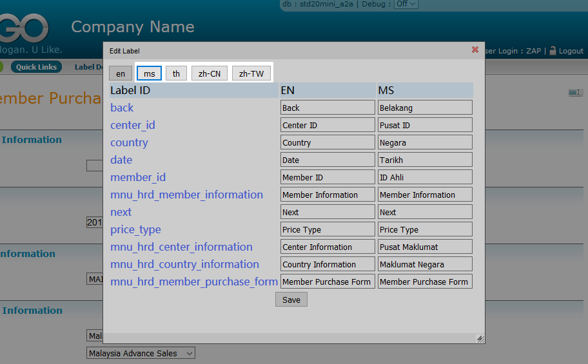Focus the EN Member Purchase Form field

tap(328, 282)
